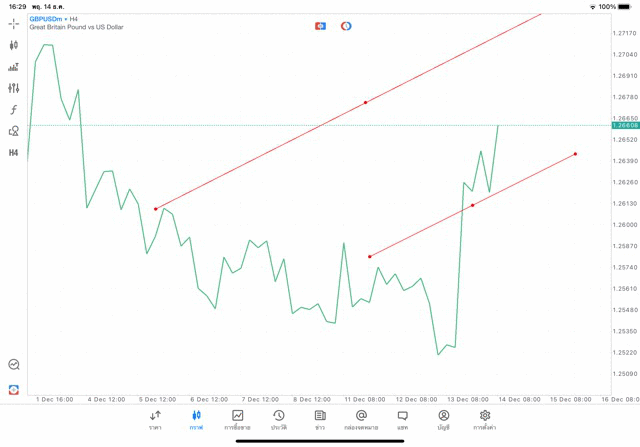Screen dimensions: 640x447
Task: Tap the red-blue square trade icon
Action: (x=320, y=26)
